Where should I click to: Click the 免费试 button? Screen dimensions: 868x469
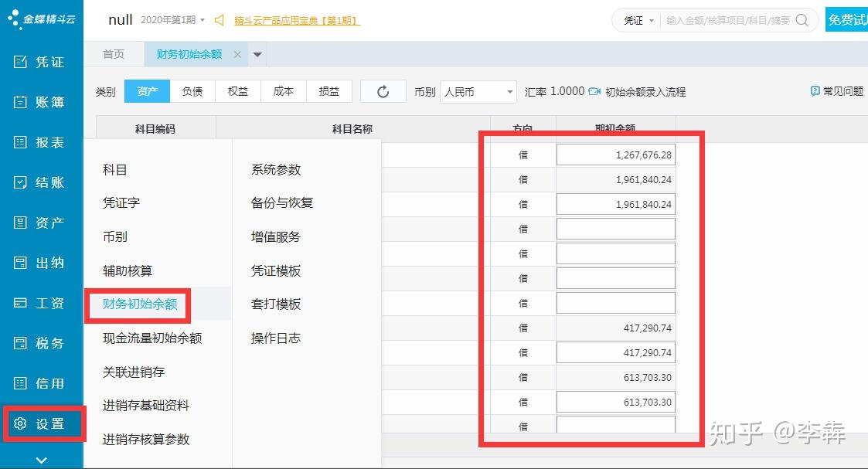(x=847, y=20)
